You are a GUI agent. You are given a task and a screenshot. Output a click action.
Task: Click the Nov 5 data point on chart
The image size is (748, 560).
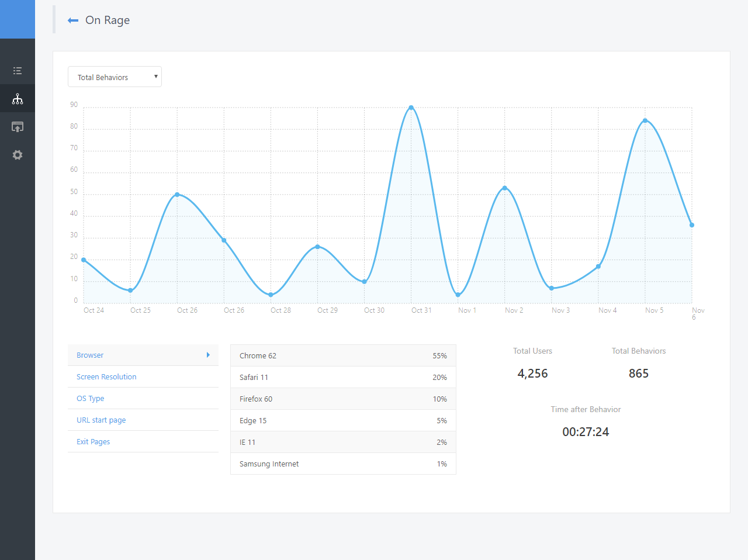(645, 120)
